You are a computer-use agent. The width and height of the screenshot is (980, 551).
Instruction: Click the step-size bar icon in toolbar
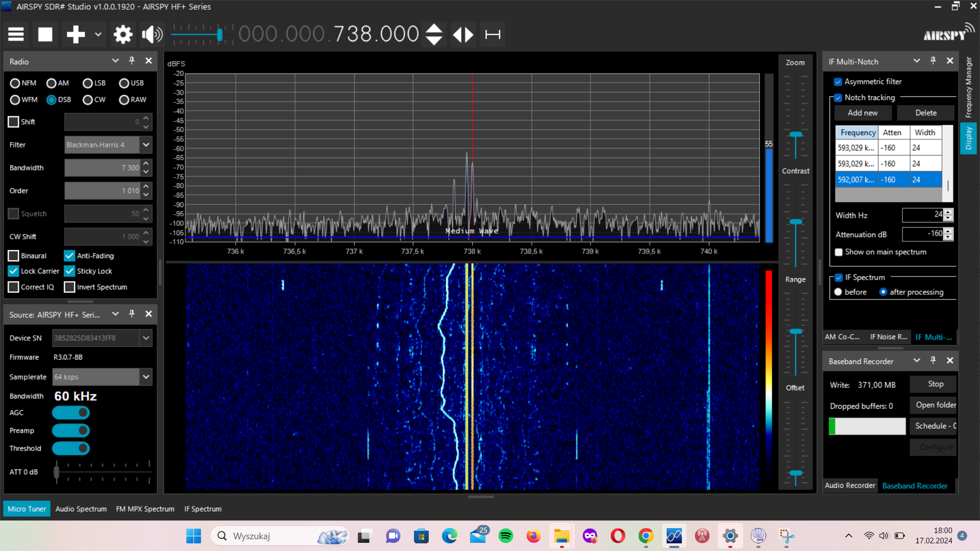(493, 35)
